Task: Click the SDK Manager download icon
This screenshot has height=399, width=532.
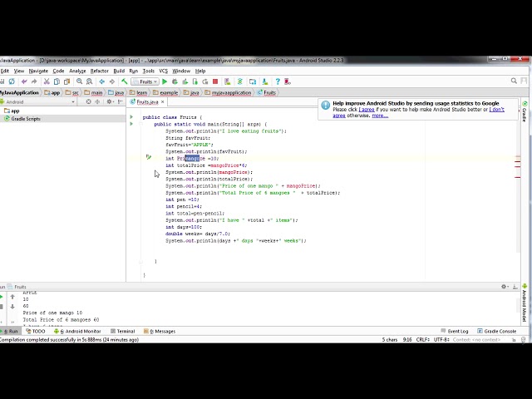Action: tap(265, 81)
